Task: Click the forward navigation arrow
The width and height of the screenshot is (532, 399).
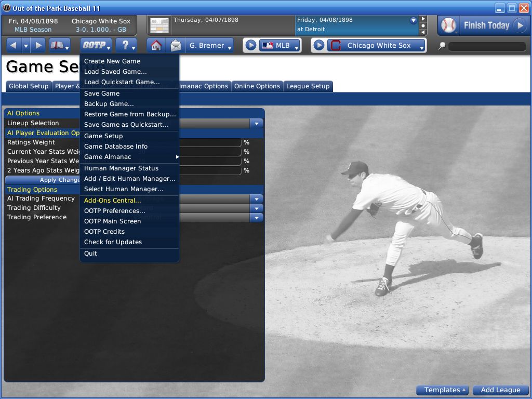Action: click(x=38, y=46)
